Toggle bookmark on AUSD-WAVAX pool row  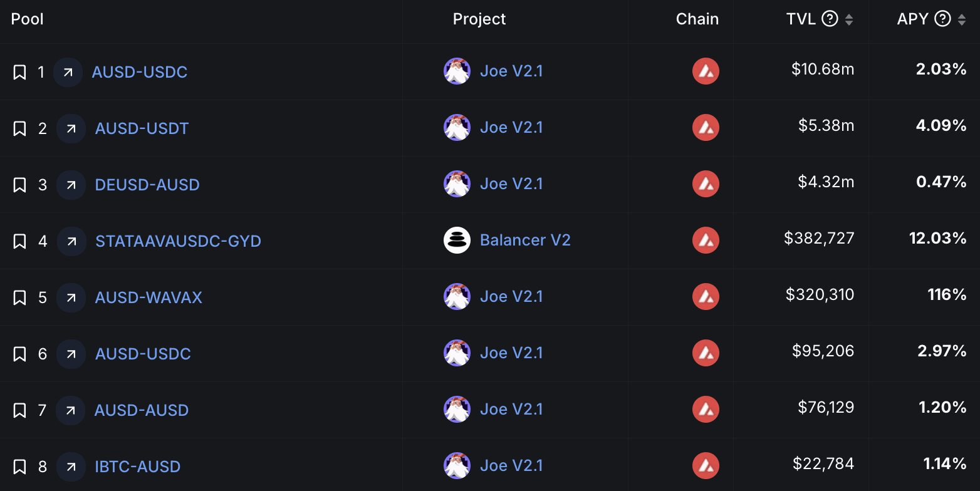click(19, 297)
